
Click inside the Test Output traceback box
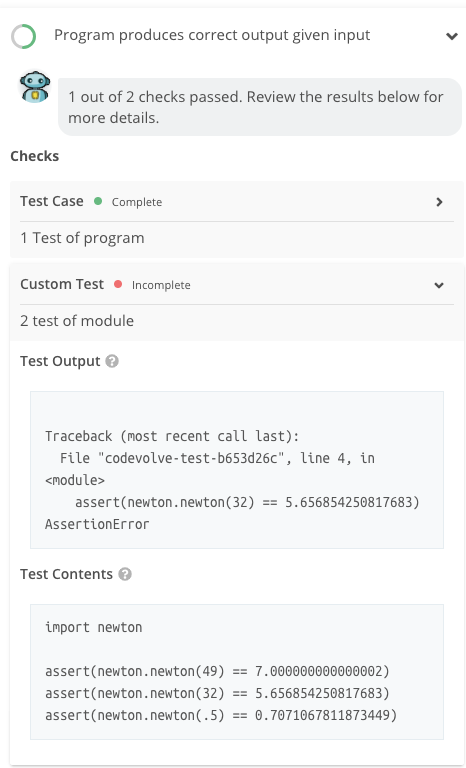pyautogui.click(x=237, y=470)
